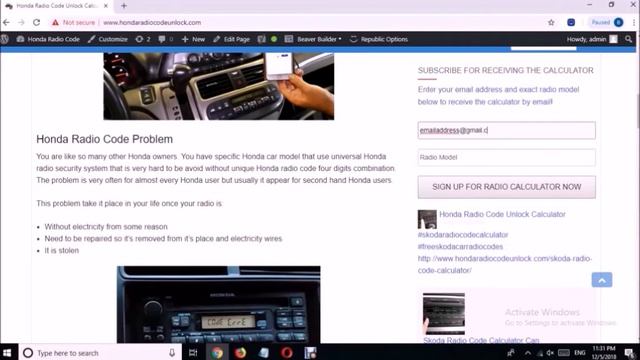Click the ENG language indicator
This screenshot has height=360, width=640.
[580, 353]
